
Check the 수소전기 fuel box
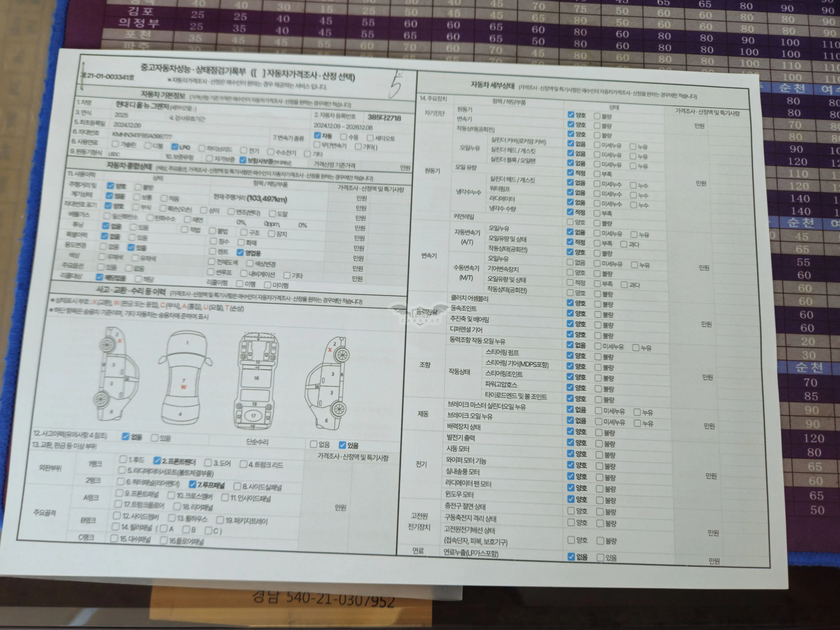[270, 152]
